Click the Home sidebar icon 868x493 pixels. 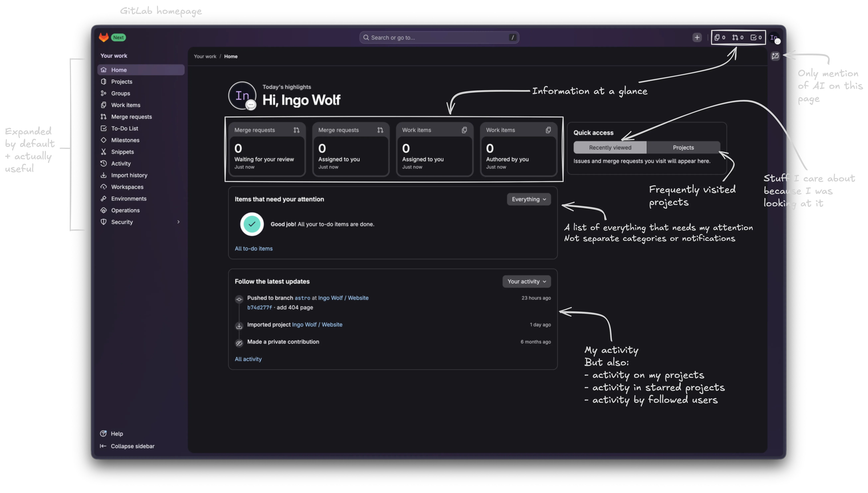click(103, 70)
